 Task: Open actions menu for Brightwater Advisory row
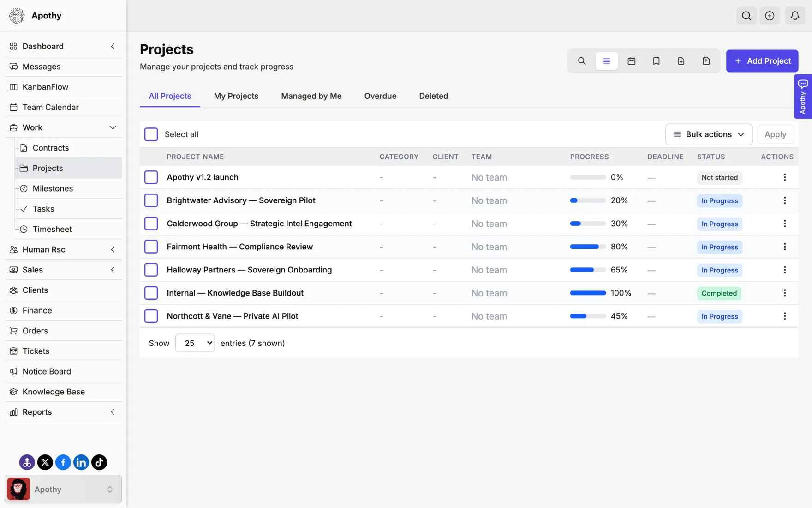coord(784,200)
